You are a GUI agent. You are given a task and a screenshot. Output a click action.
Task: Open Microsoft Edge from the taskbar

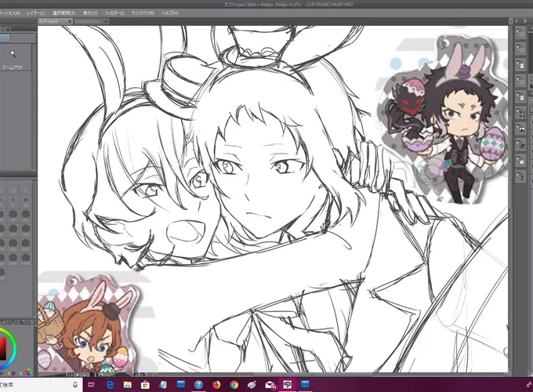[111, 385]
